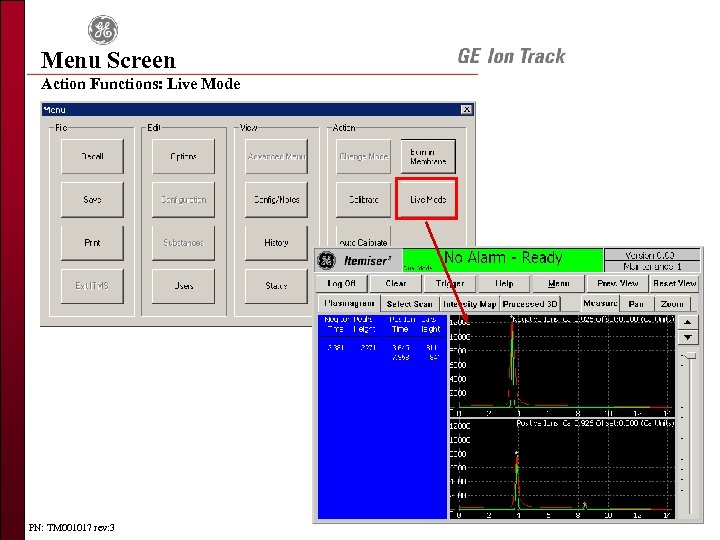
Task: Open the History view
Action: (x=276, y=243)
